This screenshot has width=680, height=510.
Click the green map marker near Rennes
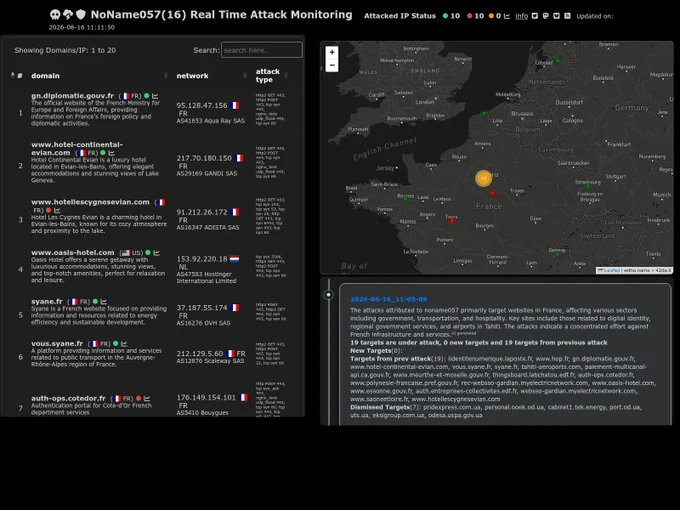pos(405,199)
